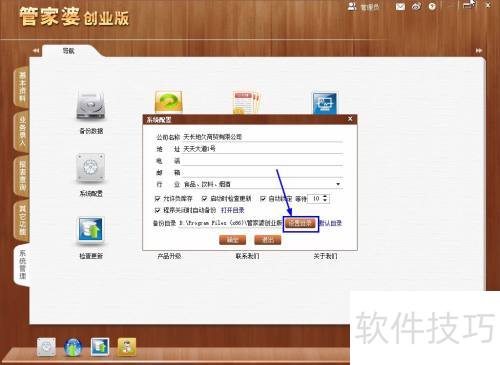Screen dimensions: 500x365
Task: Click the blue monitor icon above dialog
Action: point(325,103)
